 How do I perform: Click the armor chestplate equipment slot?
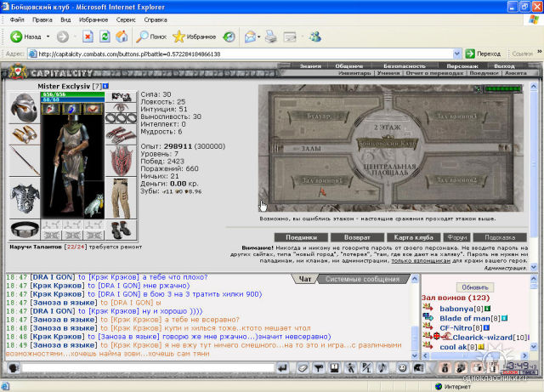tap(25, 198)
